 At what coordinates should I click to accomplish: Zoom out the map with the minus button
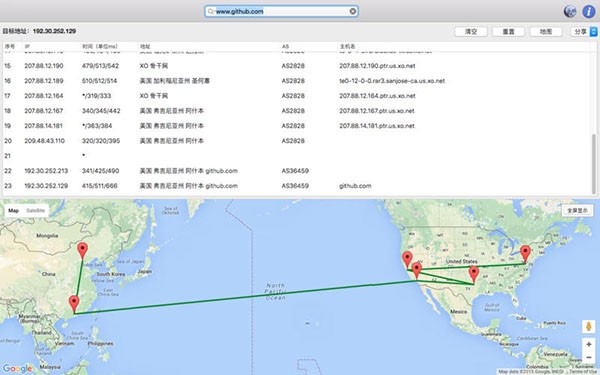coord(589,357)
